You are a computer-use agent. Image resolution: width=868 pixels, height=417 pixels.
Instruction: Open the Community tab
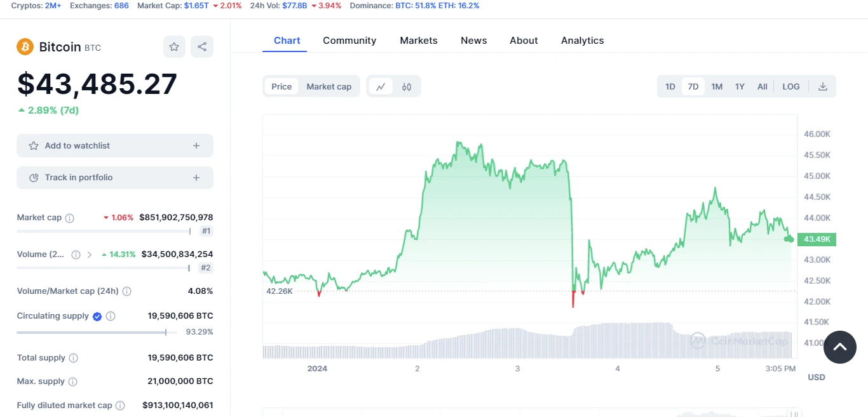349,40
